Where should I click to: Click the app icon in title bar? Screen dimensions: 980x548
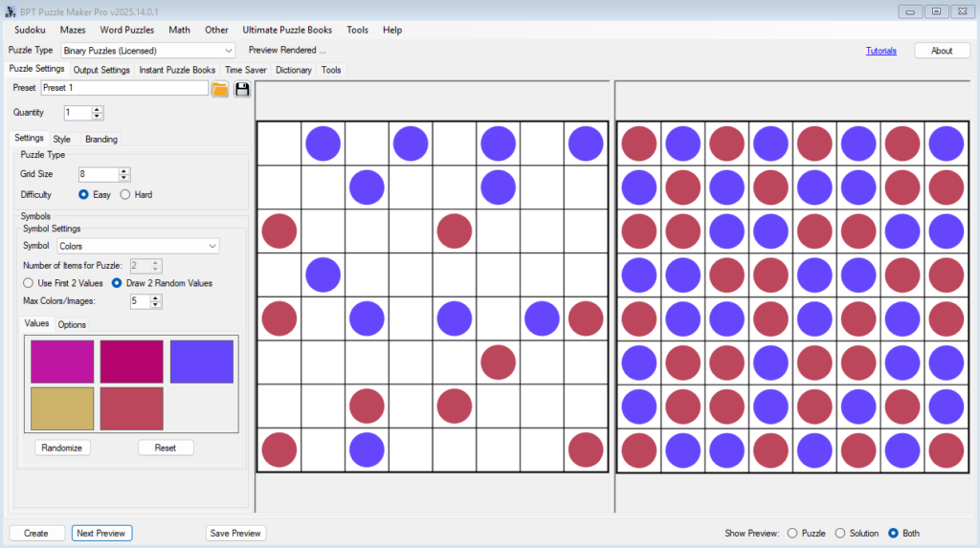[x=11, y=11]
